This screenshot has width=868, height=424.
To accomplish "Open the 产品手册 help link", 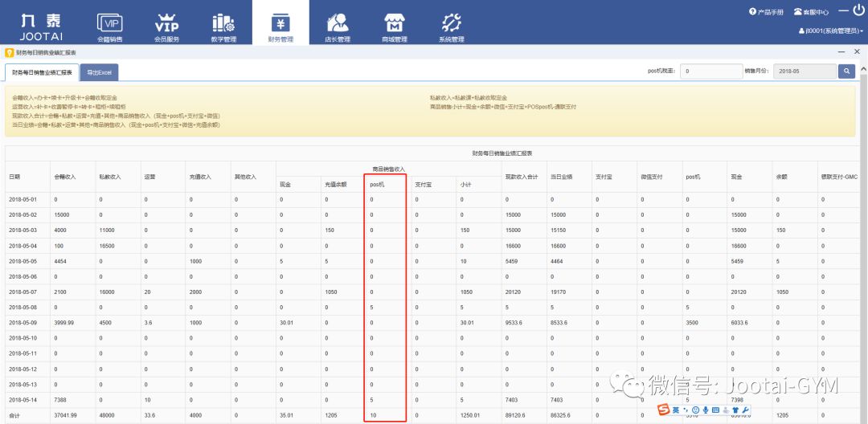I will click(766, 11).
